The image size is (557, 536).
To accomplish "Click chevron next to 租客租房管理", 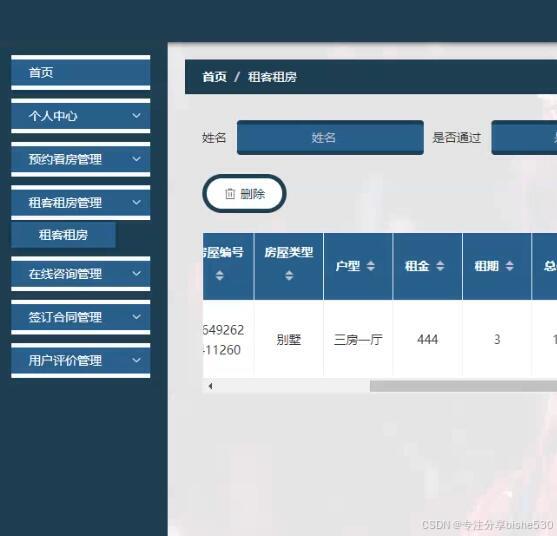I will coord(136,202).
